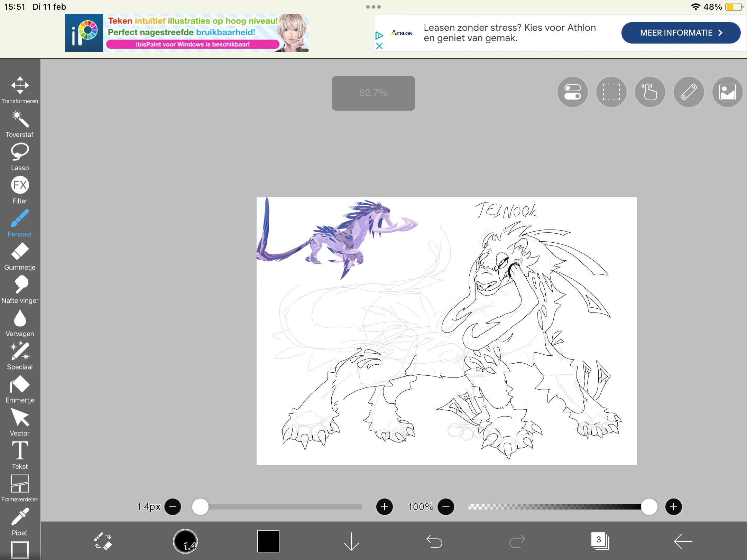Select the Transformeren move tool
Screen dimensions: 747x560
[20, 86]
